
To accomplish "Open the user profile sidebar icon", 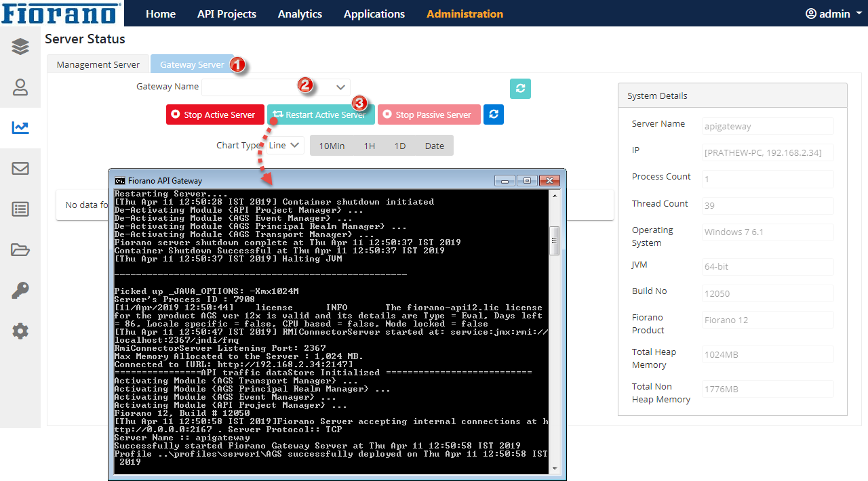I will pos(20,87).
